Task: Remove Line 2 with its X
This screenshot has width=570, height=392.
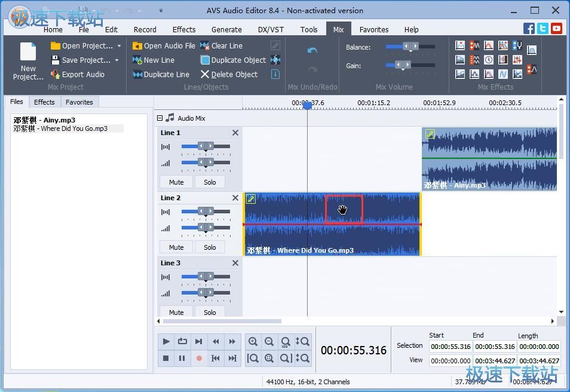Action: [235, 198]
